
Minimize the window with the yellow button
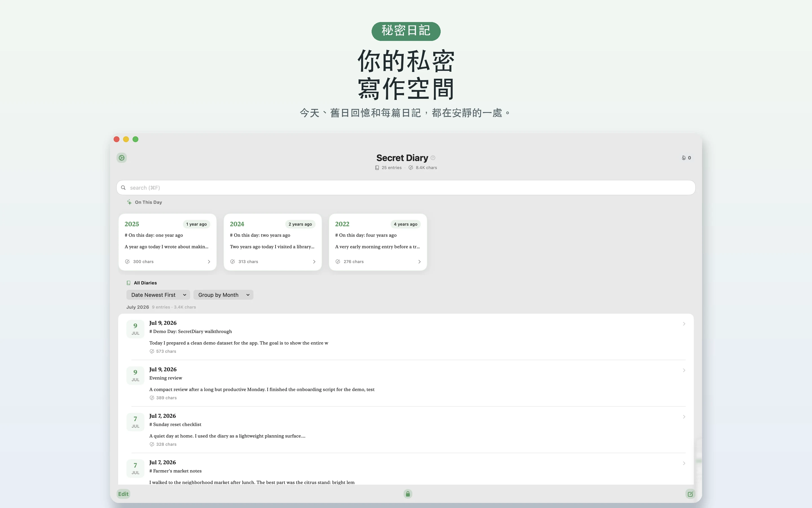click(x=126, y=139)
